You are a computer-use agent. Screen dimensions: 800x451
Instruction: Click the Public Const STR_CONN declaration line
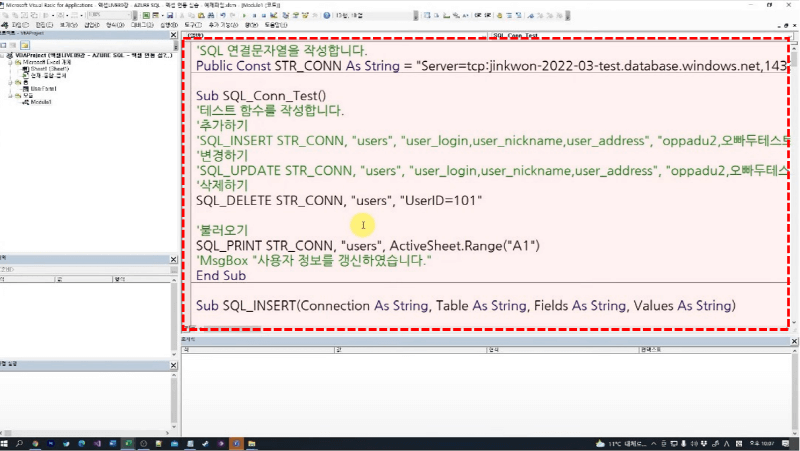click(491, 66)
